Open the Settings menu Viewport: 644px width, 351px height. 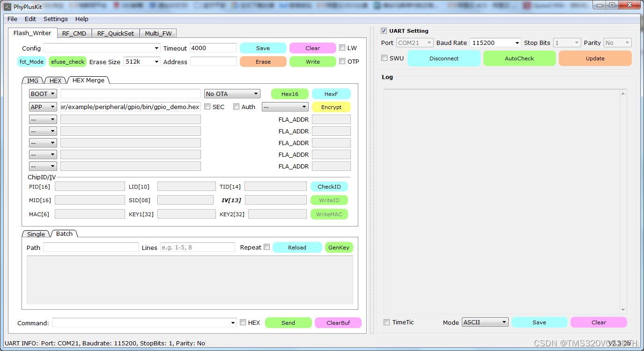tap(56, 19)
